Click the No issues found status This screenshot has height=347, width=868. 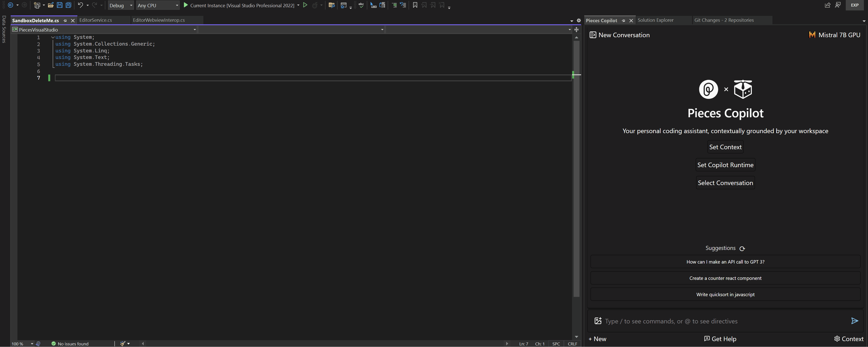[70, 344]
